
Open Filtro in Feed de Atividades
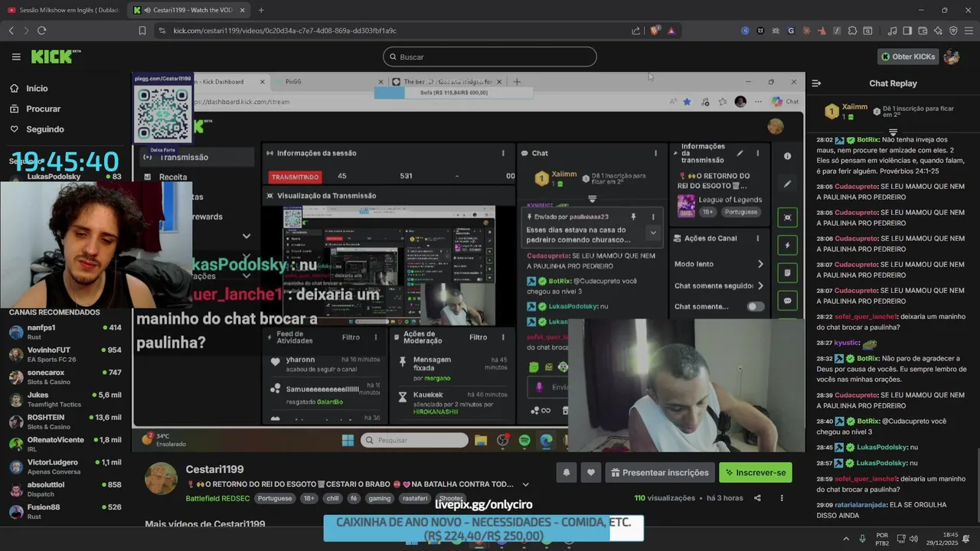351,337
